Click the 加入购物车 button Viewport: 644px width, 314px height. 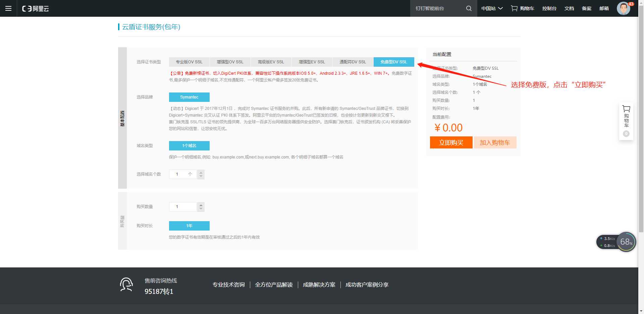point(495,142)
